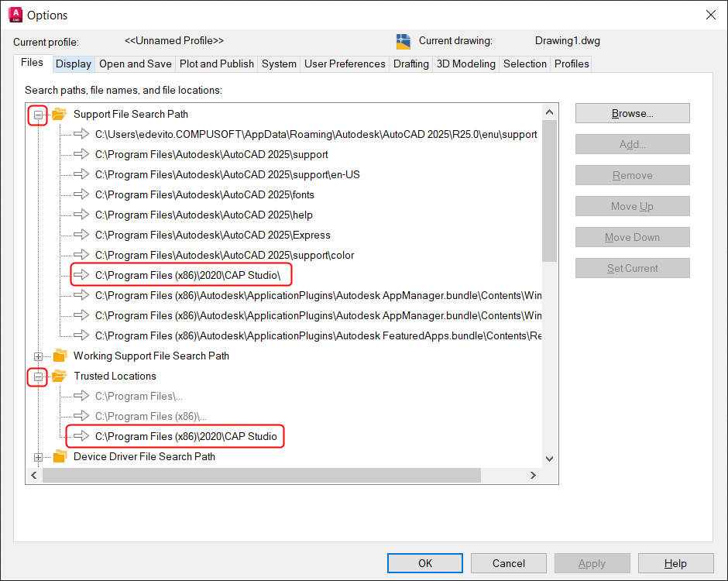
Task: Click the vertical scrollbar down arrow
Action: (549, 459)
